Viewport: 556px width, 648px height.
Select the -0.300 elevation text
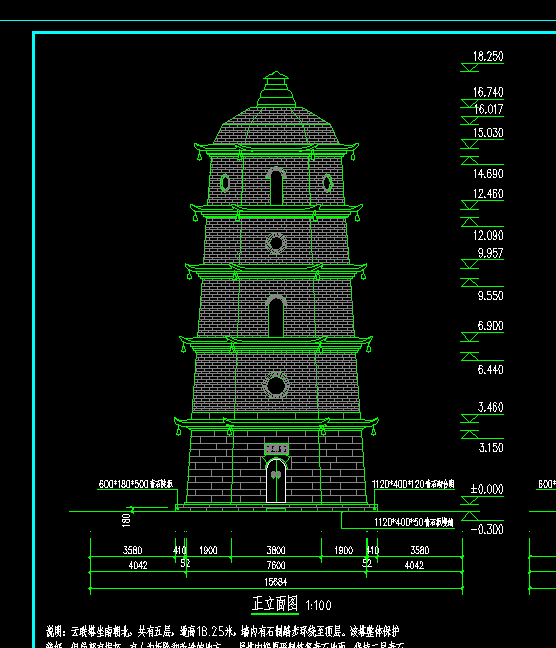pos(487,529)
